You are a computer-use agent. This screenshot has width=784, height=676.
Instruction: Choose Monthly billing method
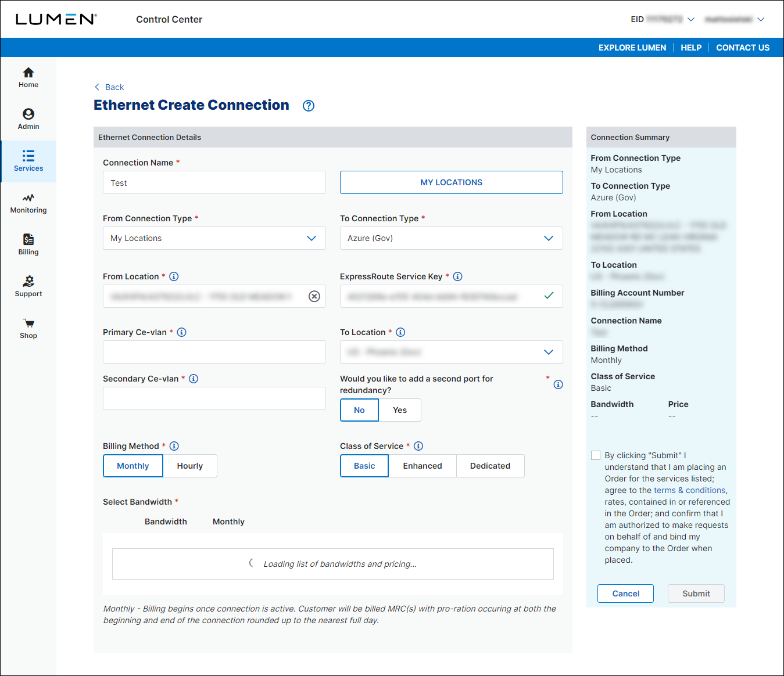[x=133, y=466]
